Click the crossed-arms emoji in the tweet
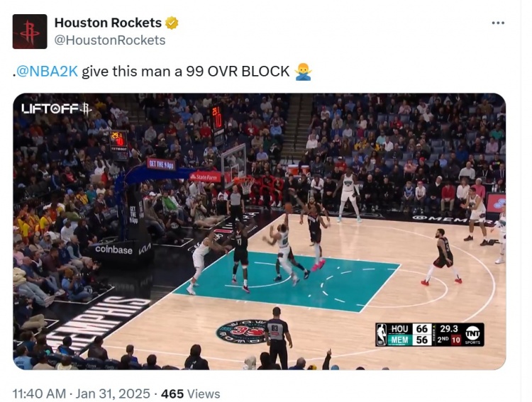The image size is (532, 402). click(x=303, y=72)
